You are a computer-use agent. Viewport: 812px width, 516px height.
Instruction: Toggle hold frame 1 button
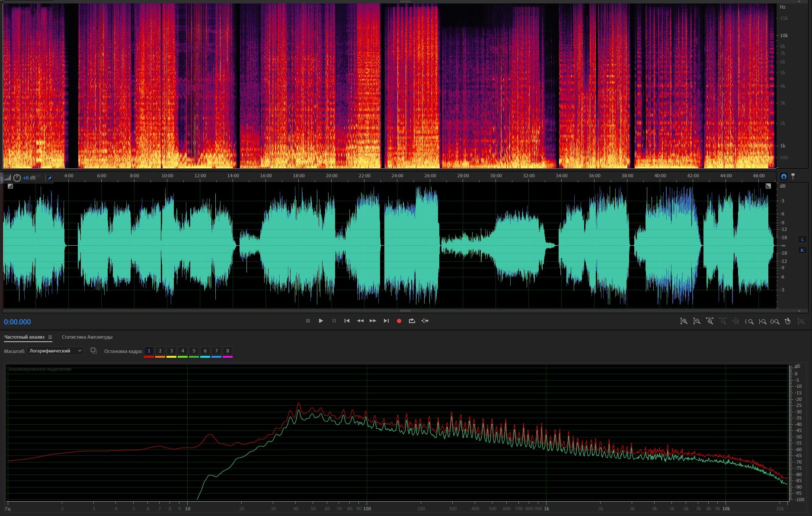pos(149,351)
